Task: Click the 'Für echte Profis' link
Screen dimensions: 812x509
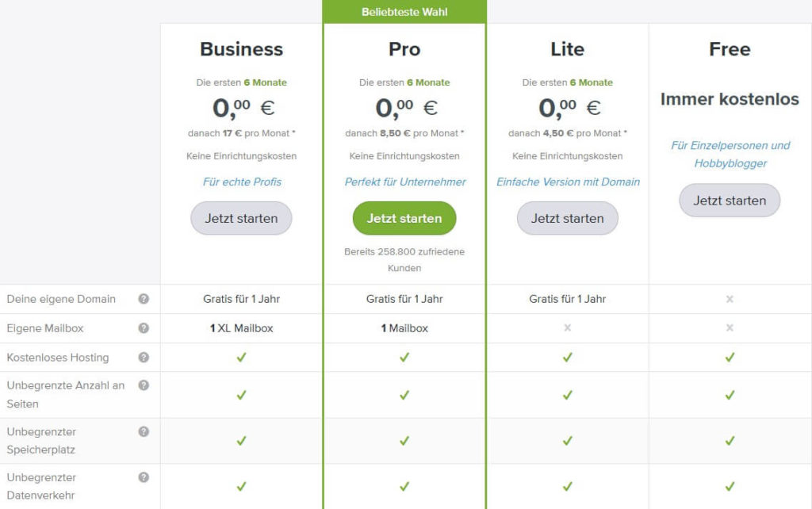Action: click(x=242, y=182)
